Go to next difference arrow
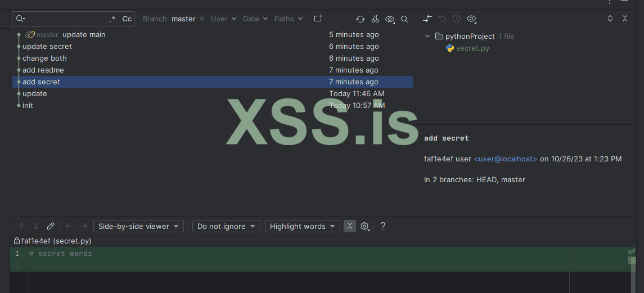 coord(36,226)
